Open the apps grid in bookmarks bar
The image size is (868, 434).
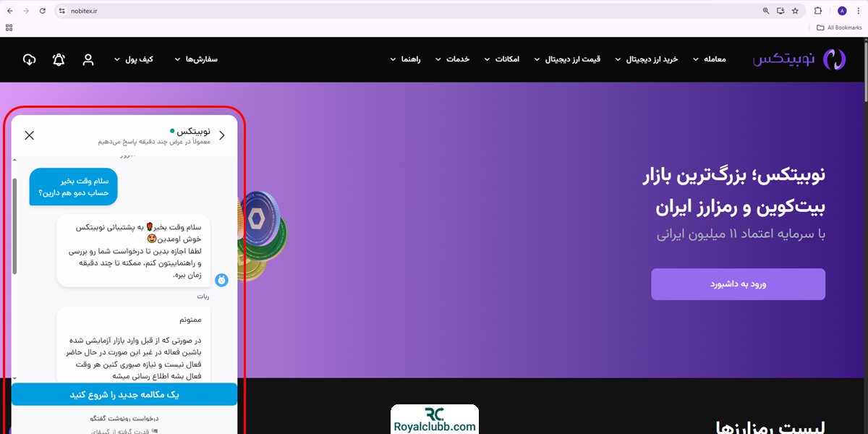point(9,27)
